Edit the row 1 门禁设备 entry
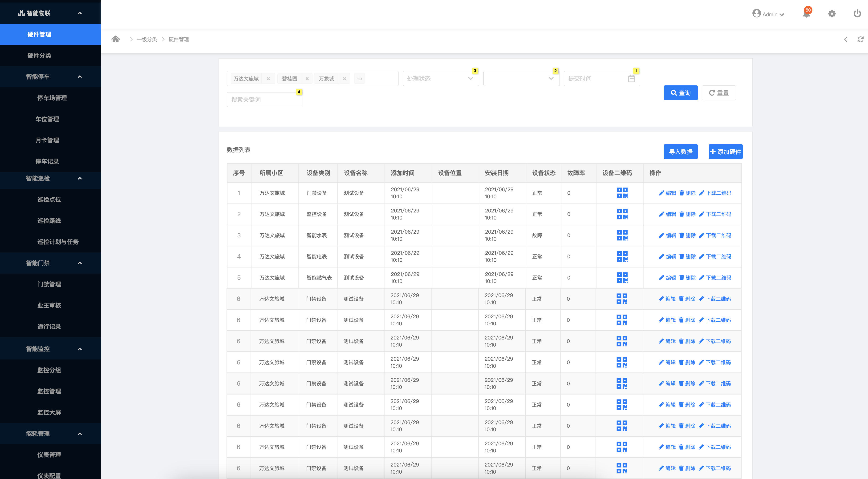868x479 pixels. coord(667,193)
